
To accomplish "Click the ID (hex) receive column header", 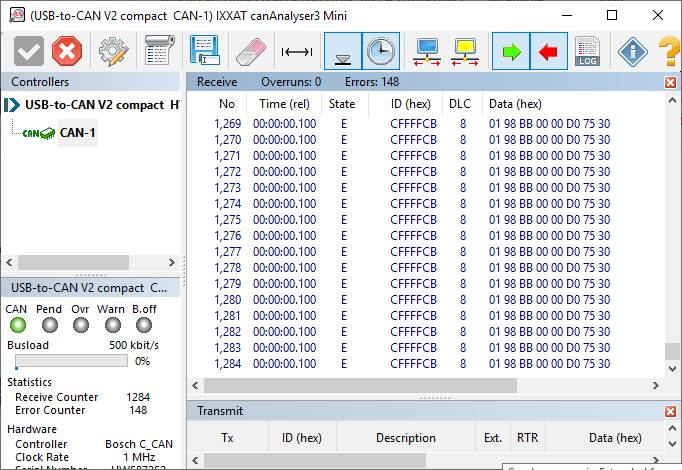I will pos(411,104).
